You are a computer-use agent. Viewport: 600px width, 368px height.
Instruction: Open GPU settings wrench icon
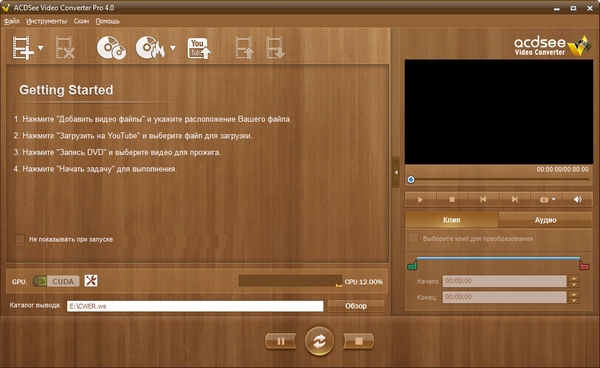tap(91, 281)
